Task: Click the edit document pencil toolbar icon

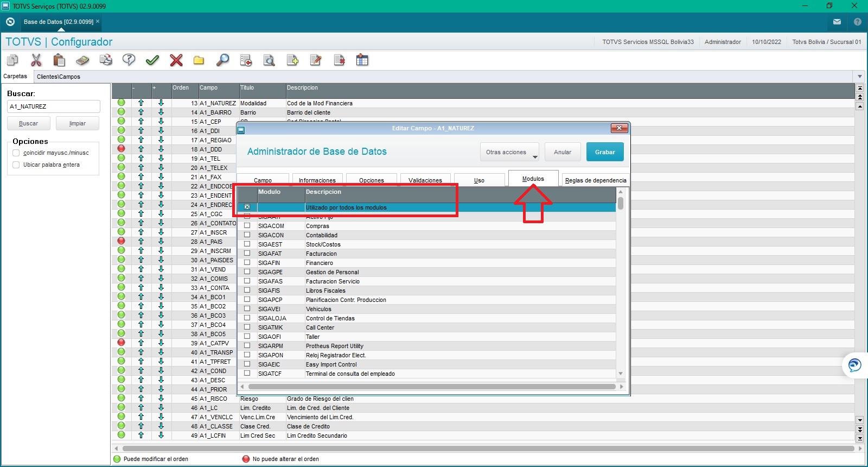Action: [316, 60]
